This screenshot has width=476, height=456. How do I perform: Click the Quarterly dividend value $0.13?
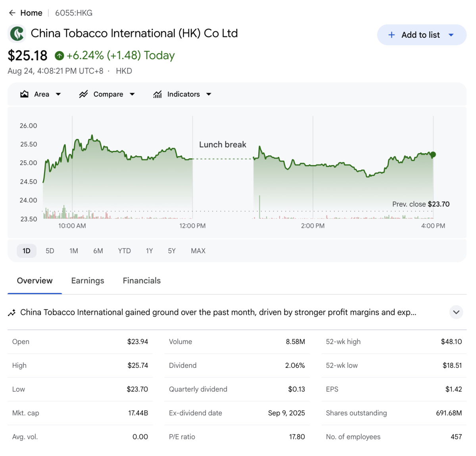297,389
